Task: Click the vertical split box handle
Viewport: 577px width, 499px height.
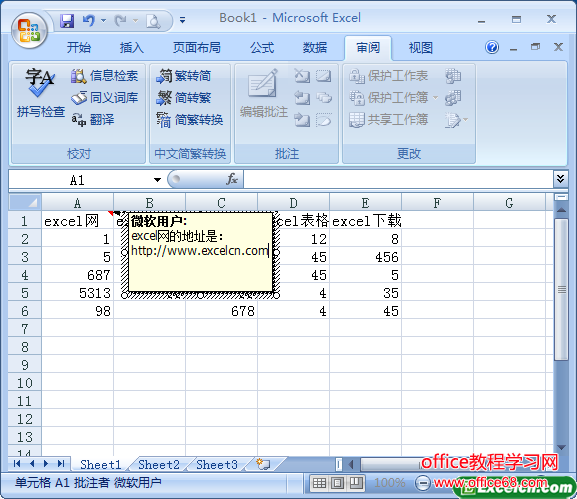Action: [x=561, y=197]
